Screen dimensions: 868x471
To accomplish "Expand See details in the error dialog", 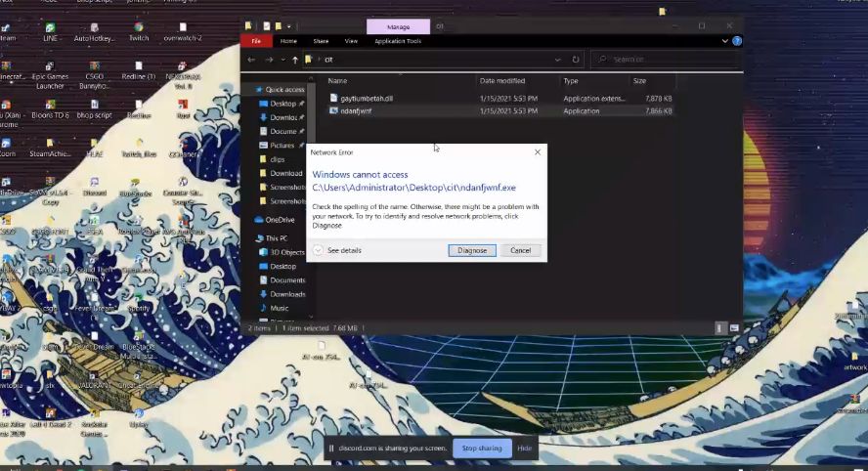I will click(337, 250).
